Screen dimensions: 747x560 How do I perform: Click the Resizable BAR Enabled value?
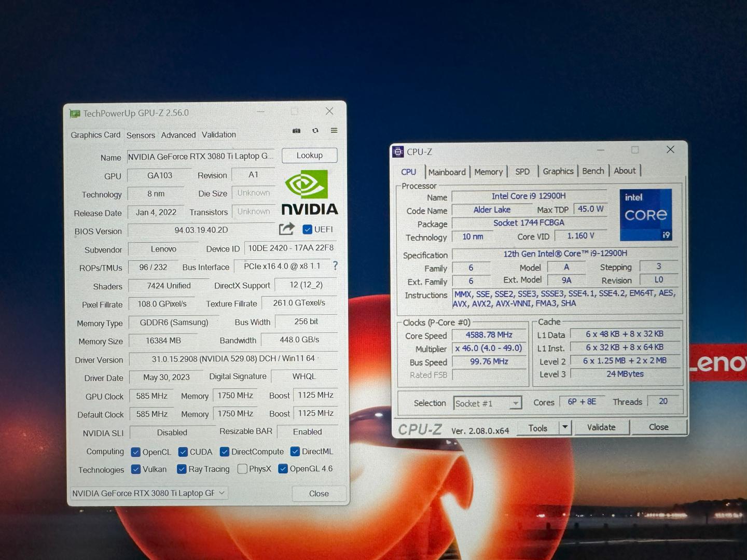pyautogui.click(x=307, y=431)
